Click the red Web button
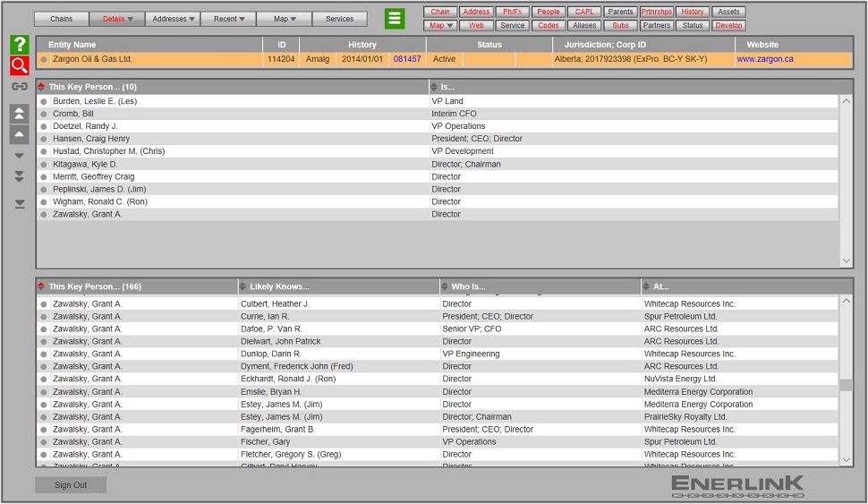Screen dimensions: 868x504 pyautogui.click(x=476, y=25)
